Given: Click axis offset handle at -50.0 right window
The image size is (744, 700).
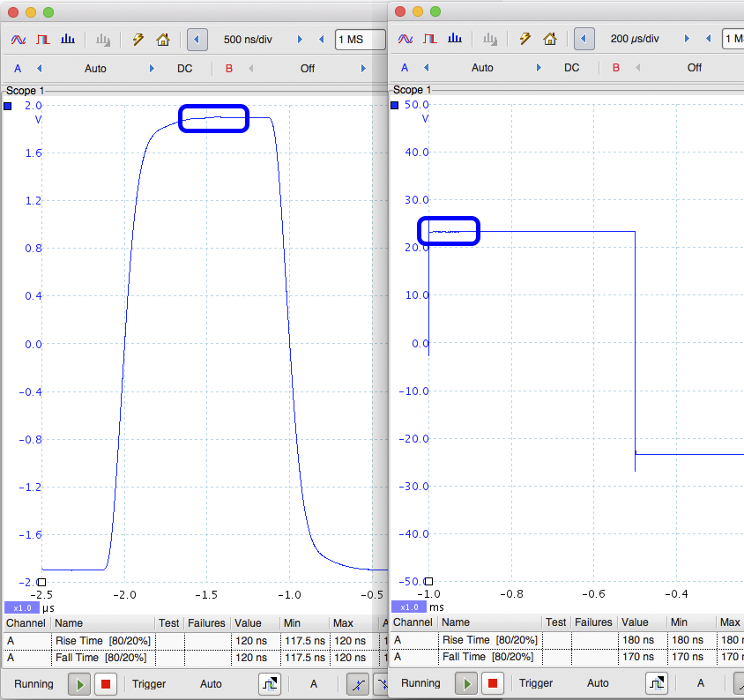Looking at the screenshot, I should (x=428, y=581).
